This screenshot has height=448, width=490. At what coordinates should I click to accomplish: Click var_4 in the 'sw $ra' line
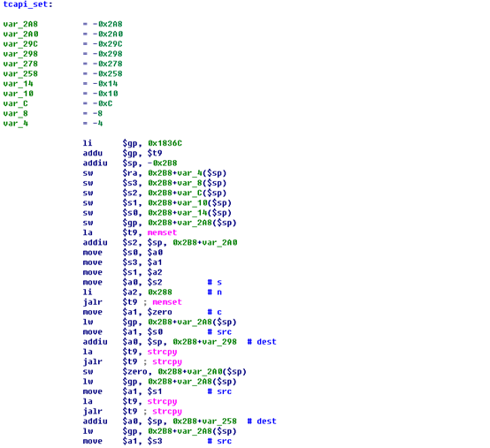coord(189,173)
